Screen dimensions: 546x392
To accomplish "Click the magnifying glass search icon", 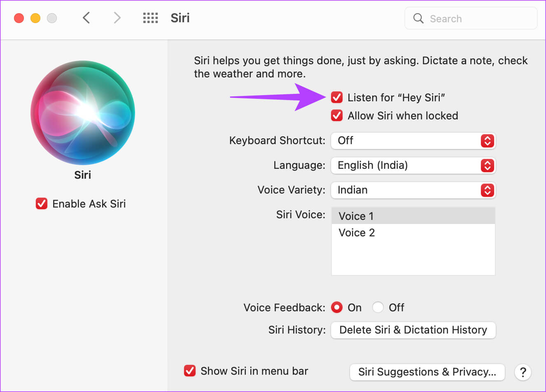I will click(x=418, y=18).
